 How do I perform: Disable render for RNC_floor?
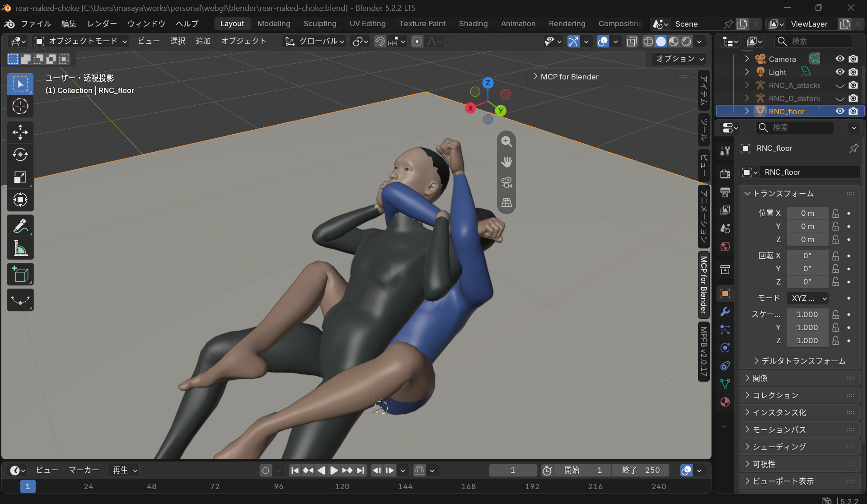coord(853,111)
